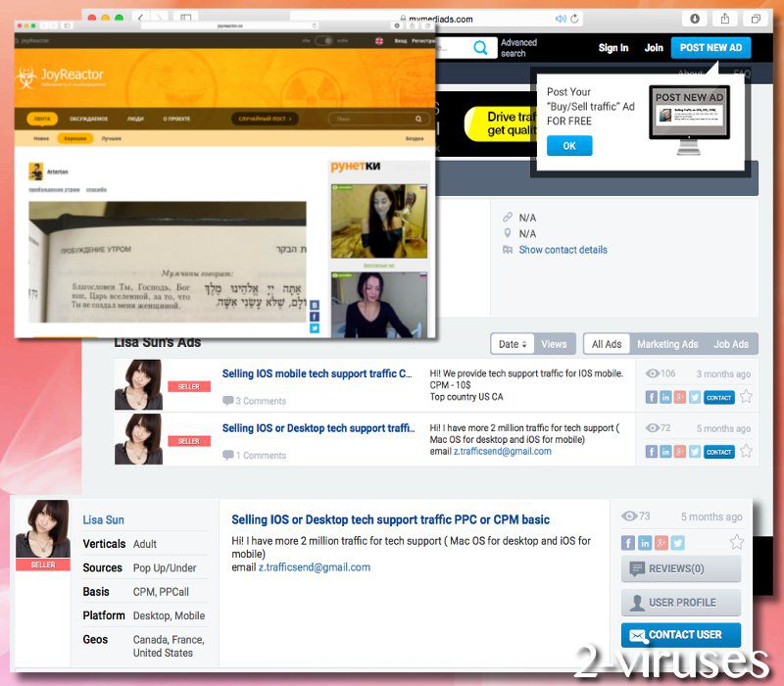Share the 72-views ad on LinkedIn
The width and height of the screenshot is (784, 686).
click(x=665, y=452)
